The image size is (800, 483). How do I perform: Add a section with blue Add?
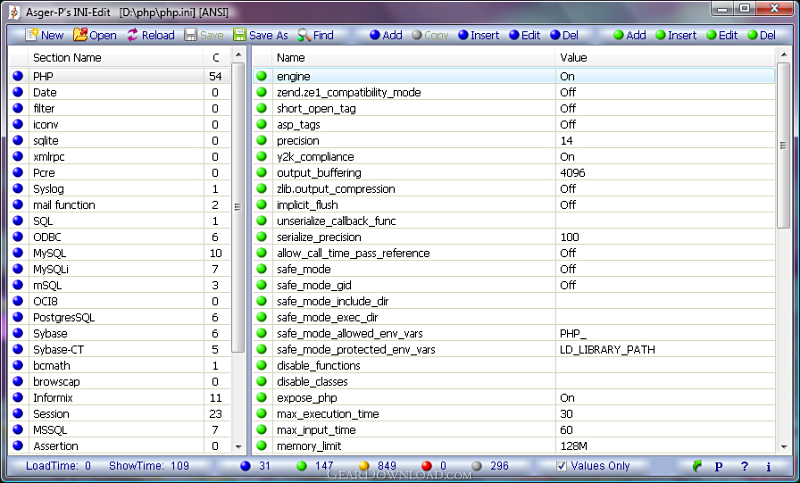(x=386, y=35)
